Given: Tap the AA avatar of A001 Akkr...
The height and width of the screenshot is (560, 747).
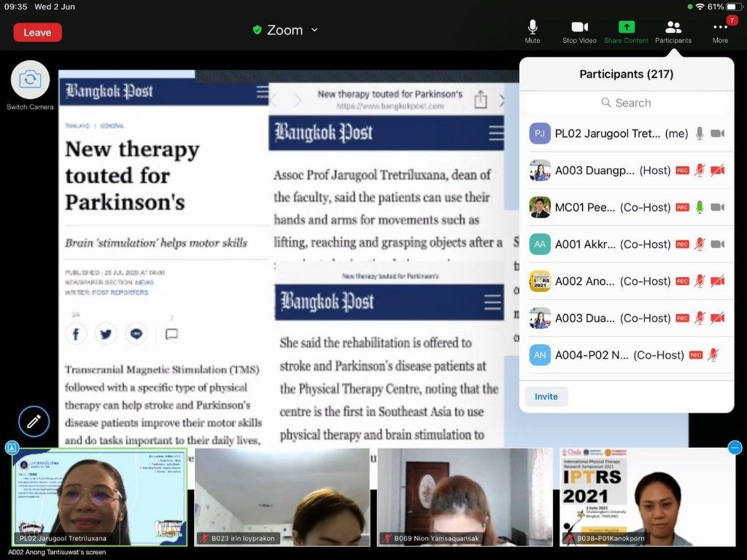Looking at the screenshot, I should coord(540,244).
